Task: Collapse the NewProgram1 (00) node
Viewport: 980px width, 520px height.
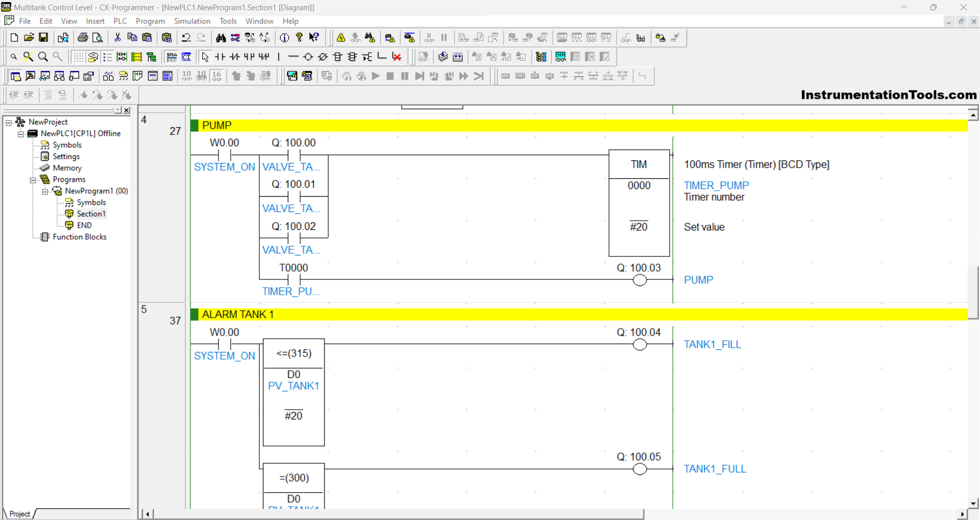Action: pyautogui.click(x=45, y=192)
